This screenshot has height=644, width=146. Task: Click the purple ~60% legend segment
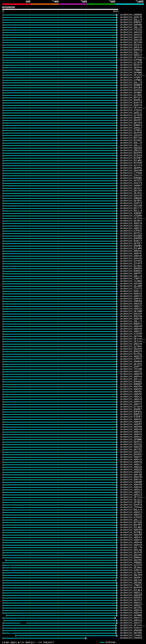pos(73,4)
